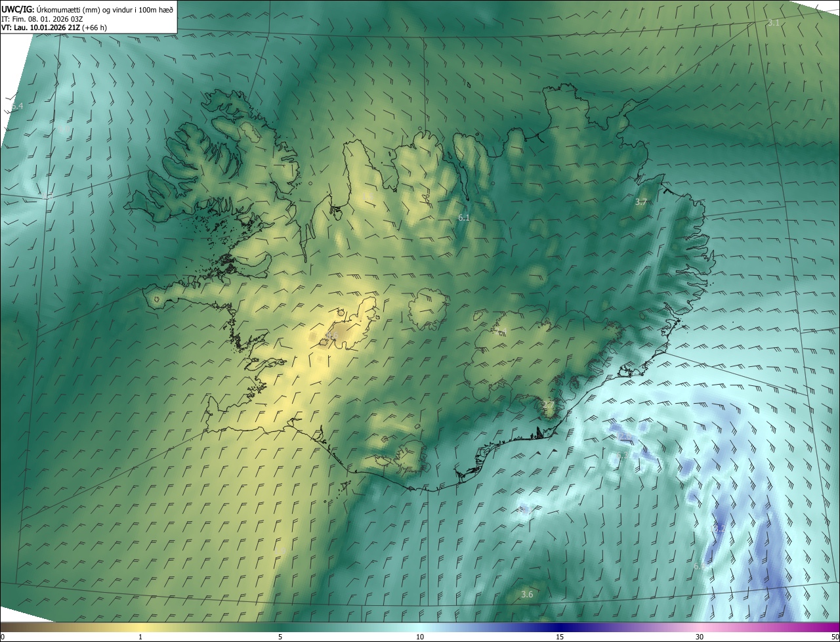Click the 13.2 value label over the sea

point(717,529)
